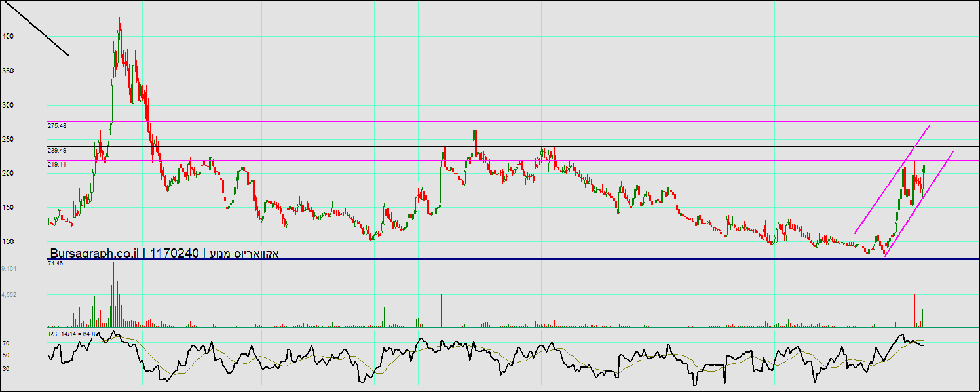Click the RSI 14/14 indicator label

point(73,334)
